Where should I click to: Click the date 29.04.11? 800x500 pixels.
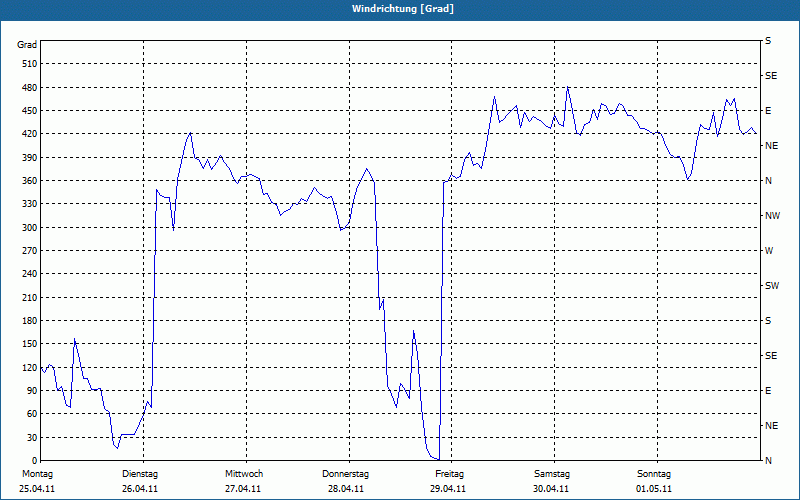[448, 489]
